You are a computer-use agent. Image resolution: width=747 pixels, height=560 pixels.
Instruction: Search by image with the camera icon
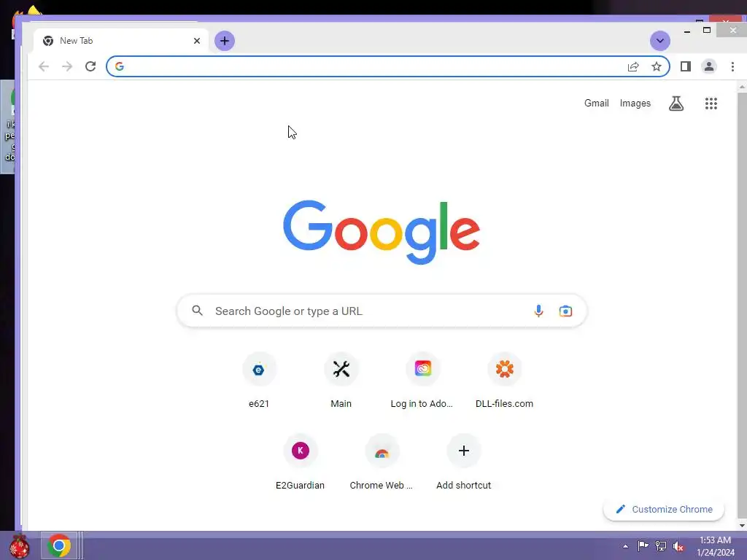click(565, 311)
